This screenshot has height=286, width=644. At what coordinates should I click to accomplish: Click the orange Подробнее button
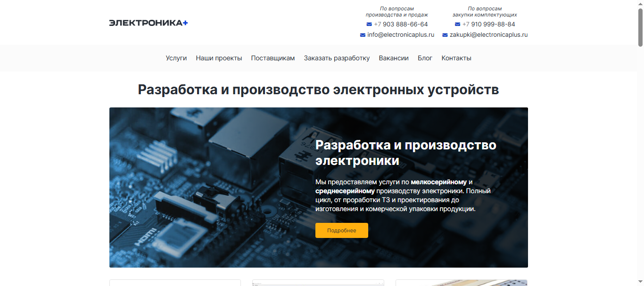click(x=341, y=230)
